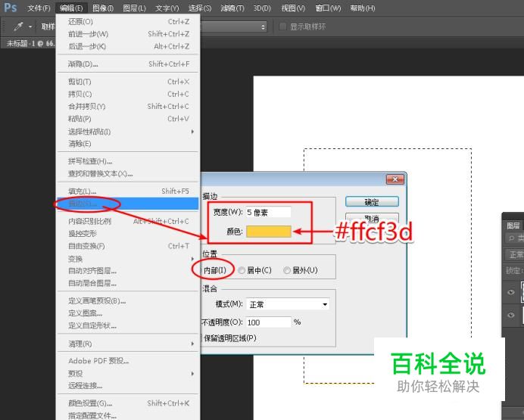Hide the bottom layer eye icon
The width and height of the screenshot is (524, 420).
pos(510,315)
